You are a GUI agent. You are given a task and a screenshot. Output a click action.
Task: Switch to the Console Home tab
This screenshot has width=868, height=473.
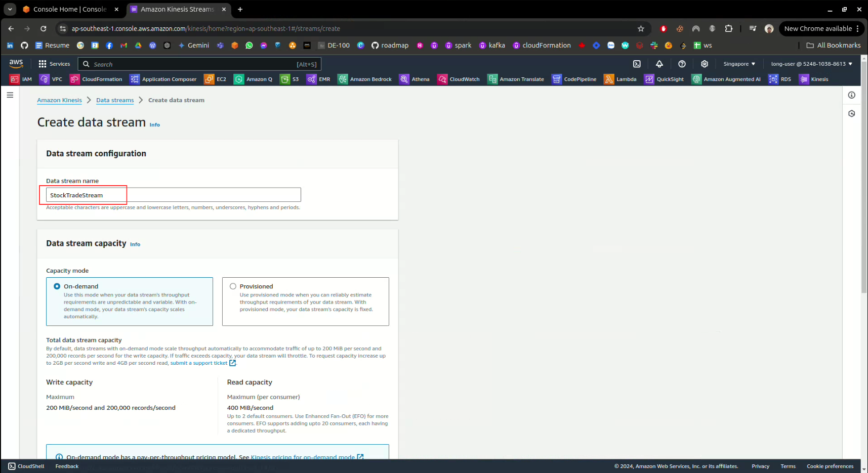(x=69, y=9)
